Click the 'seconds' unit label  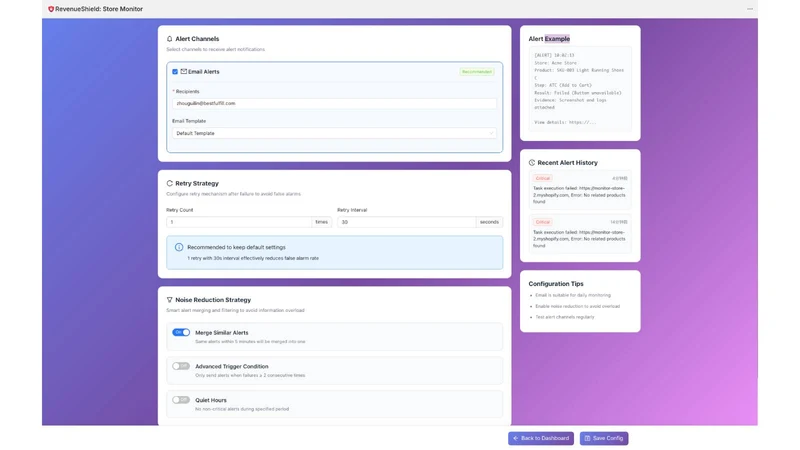[489, 222]
